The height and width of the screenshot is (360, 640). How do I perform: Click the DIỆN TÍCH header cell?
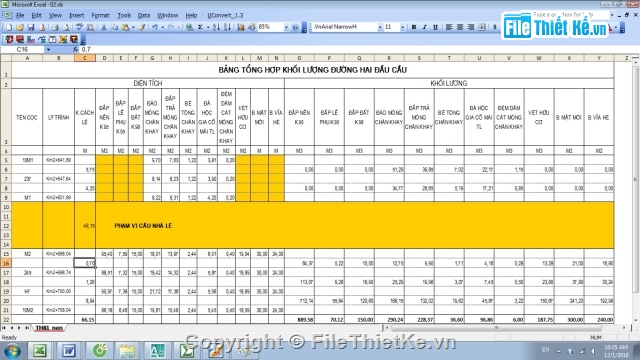[148, 83]
